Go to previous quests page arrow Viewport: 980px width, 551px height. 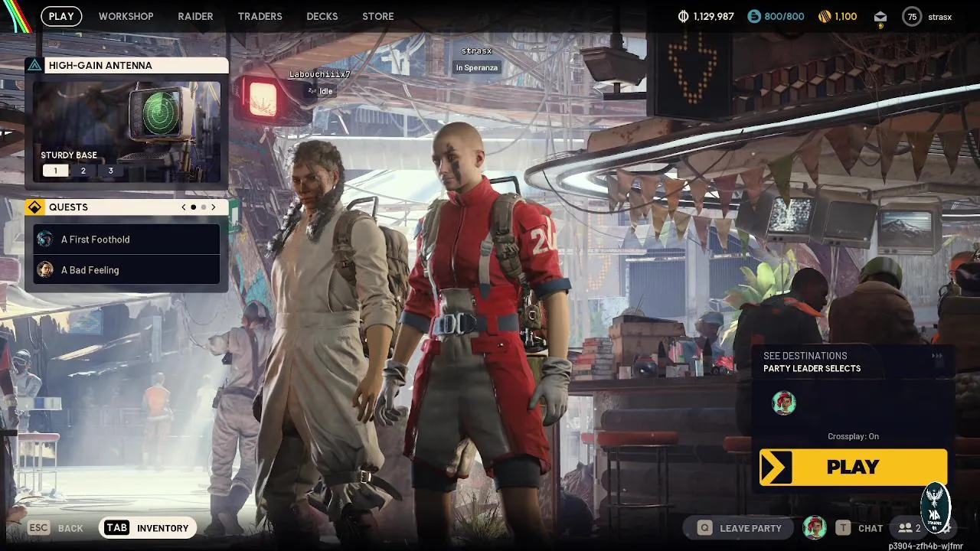(184, 207)
